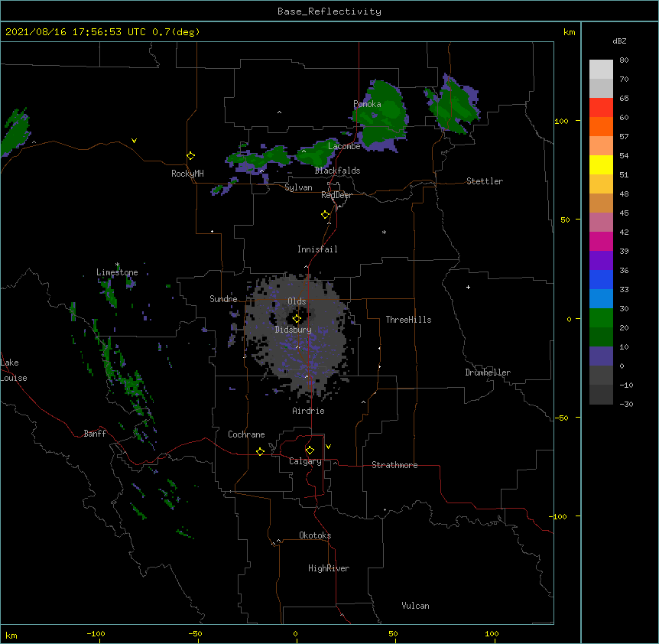Click the Limestone label
This screenshot has height=644, width=659.
(117, 272)
